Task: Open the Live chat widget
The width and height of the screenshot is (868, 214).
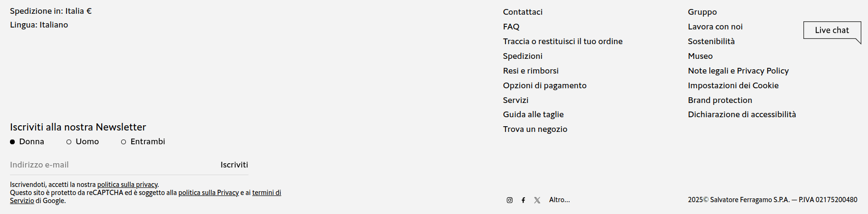Action: (x=831, y=30)
